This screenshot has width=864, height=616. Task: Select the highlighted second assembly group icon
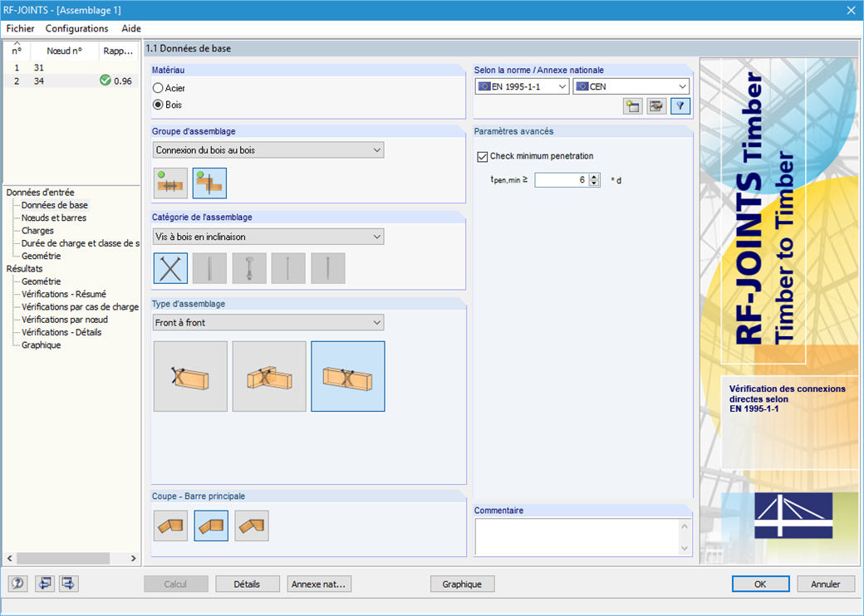coord(209,183)
